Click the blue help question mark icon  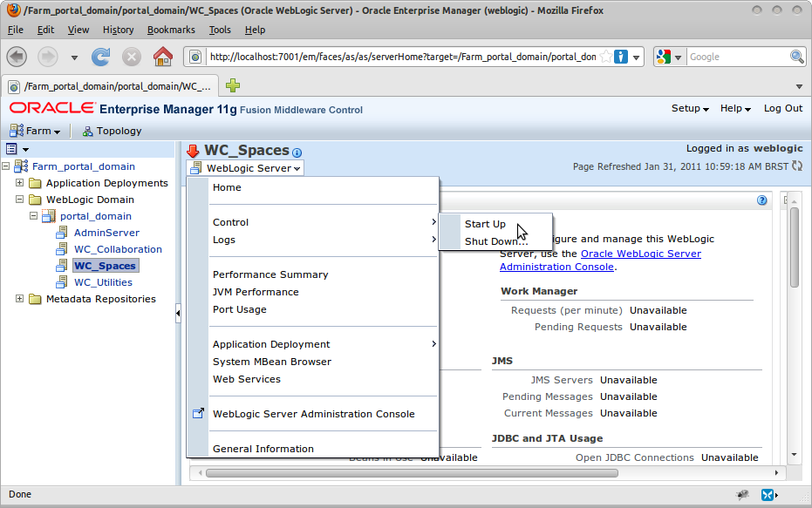pos(761,200)
